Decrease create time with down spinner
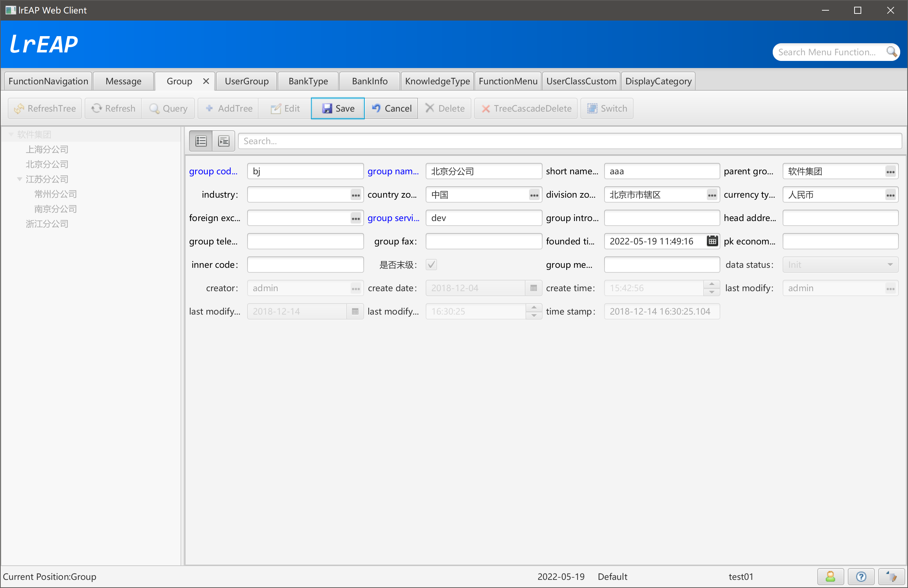 coord(711,292)
